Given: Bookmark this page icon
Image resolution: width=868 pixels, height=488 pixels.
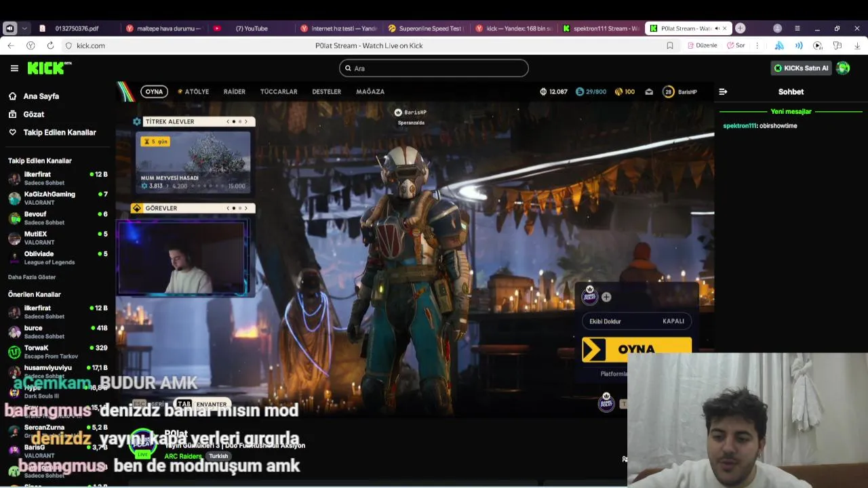Looking at the screenshot, I should (x=670, y=45).
